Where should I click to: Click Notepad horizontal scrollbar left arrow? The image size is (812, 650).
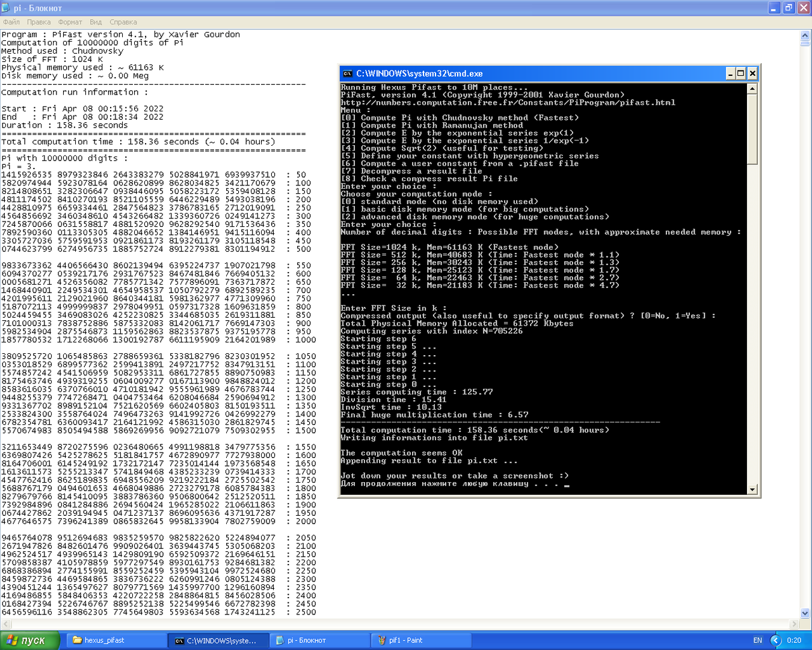6,624
